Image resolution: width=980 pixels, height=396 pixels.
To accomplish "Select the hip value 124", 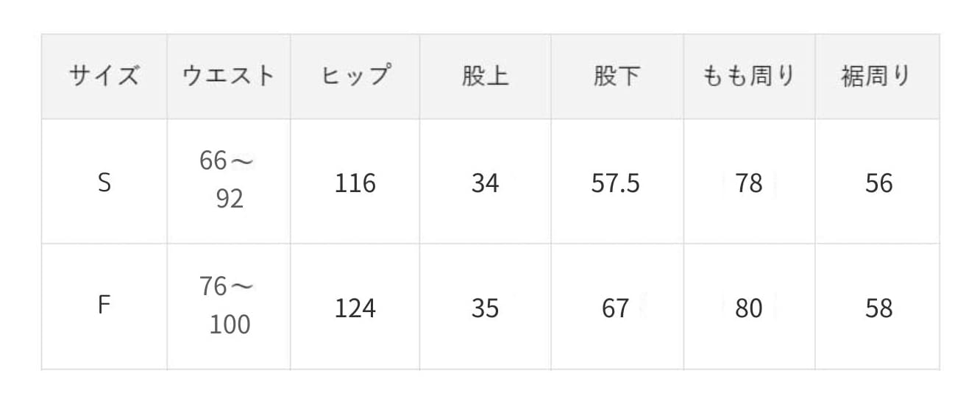I will point(355,308).
